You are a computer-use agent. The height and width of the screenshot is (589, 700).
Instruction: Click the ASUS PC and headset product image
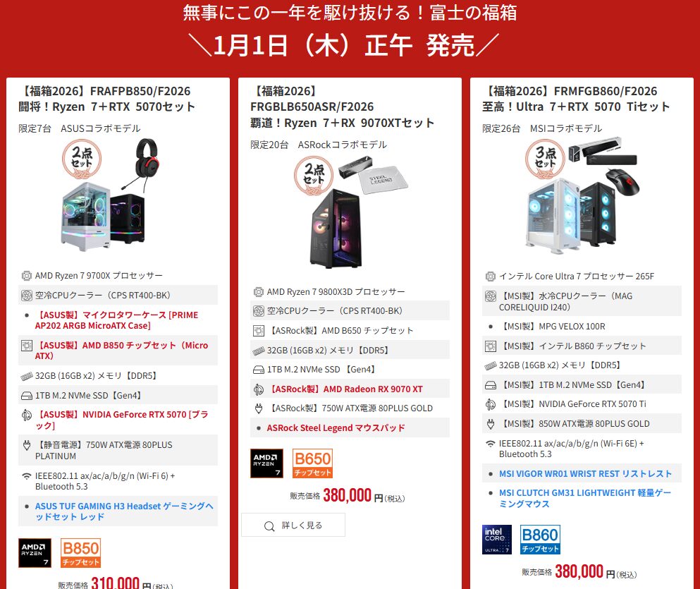[x=111, y=195]
